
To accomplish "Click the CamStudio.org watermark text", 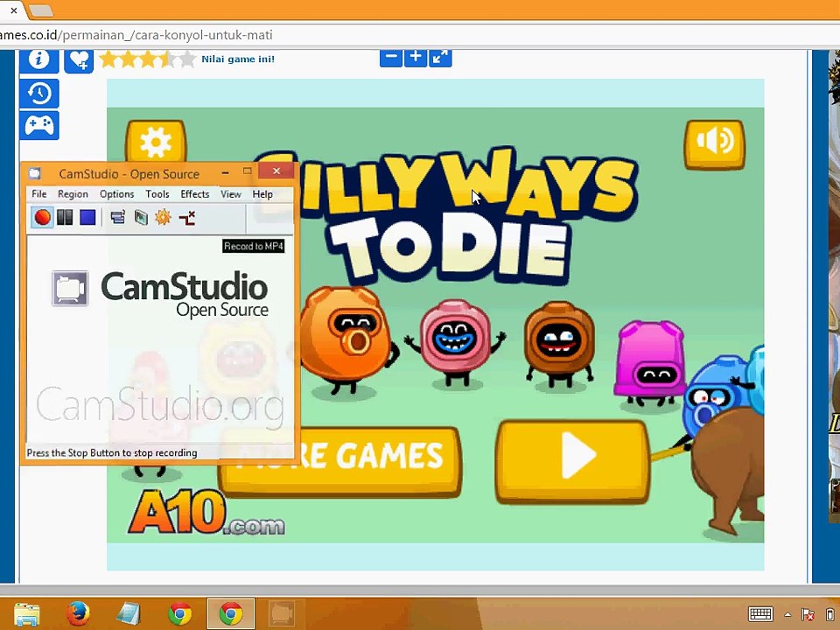I will coord(159,406).
